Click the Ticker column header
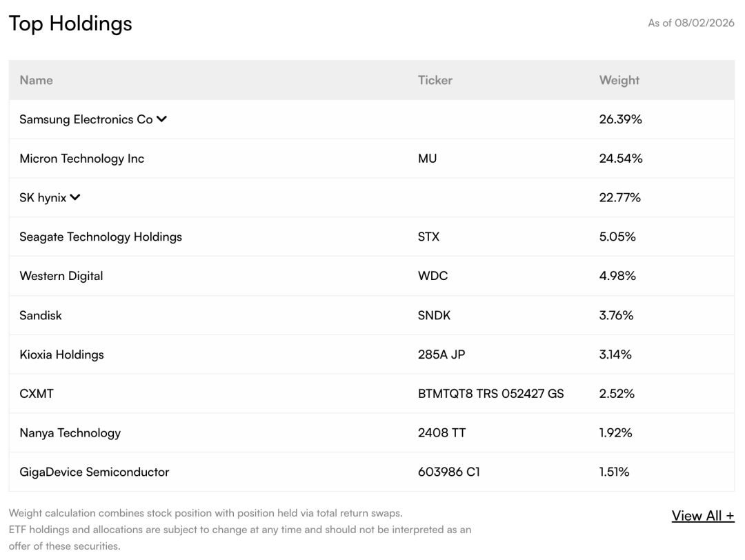745x560 pixels. point(435,80)
